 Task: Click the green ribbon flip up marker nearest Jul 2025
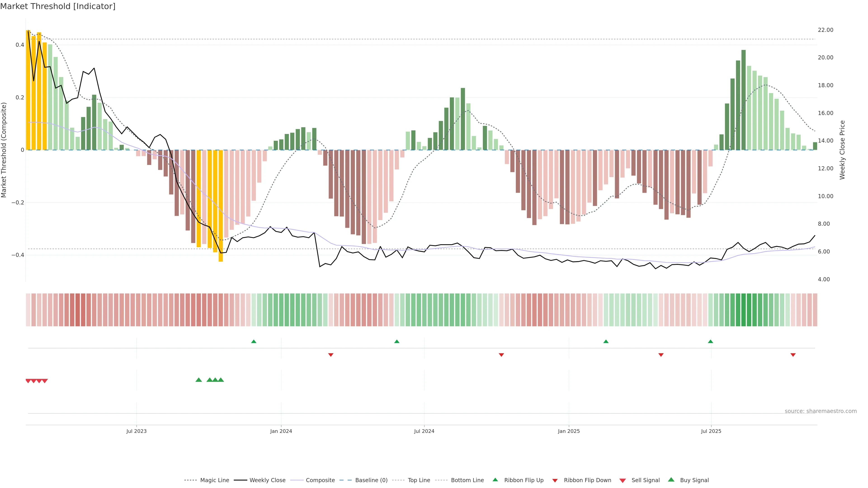coord(710,342)
